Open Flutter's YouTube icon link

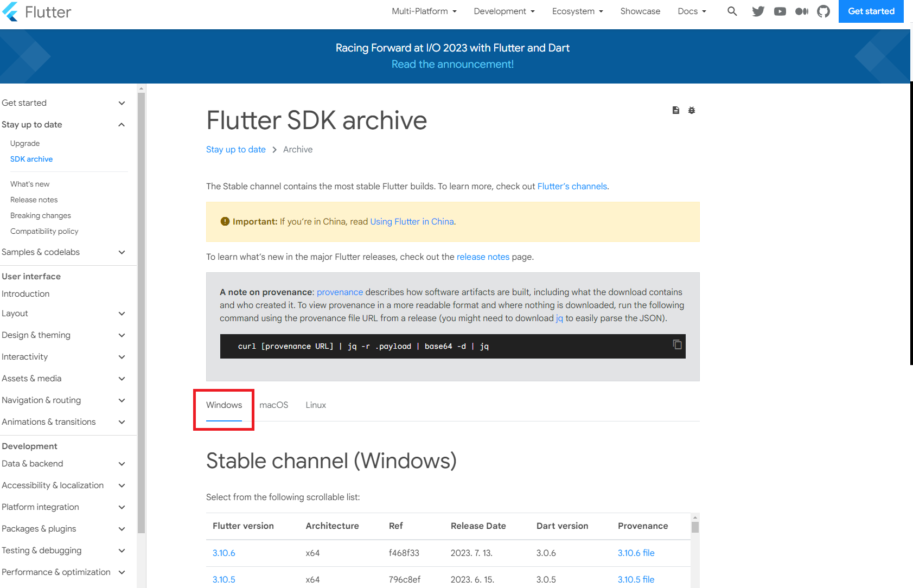(x=780, y=11)
